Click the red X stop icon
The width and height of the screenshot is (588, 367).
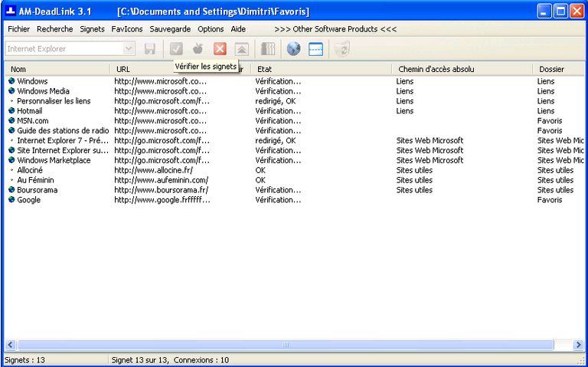tap(220, 49)
